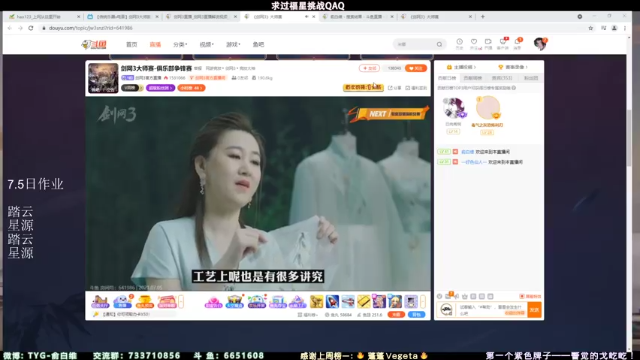
Task: Click the purple pill badge under room title
Action: coord(160,88)
